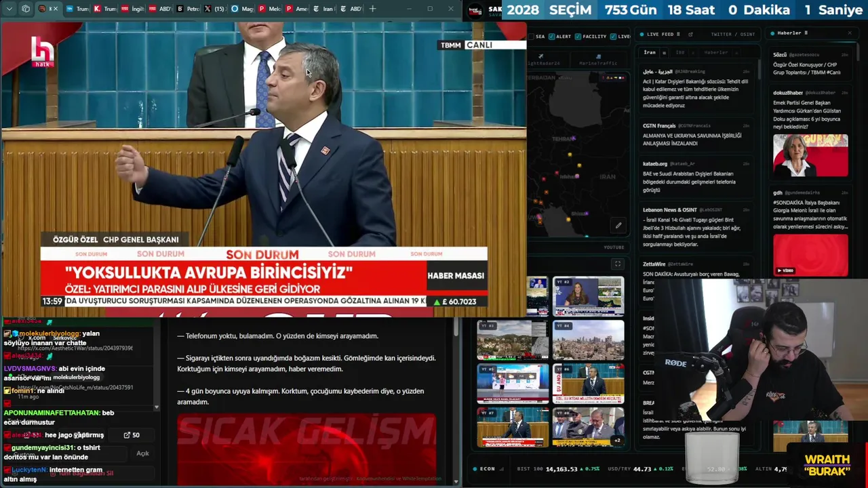Switch to the blue TRT 'Trum' tab
Screen dimensions: 868x488
[77, 9]
